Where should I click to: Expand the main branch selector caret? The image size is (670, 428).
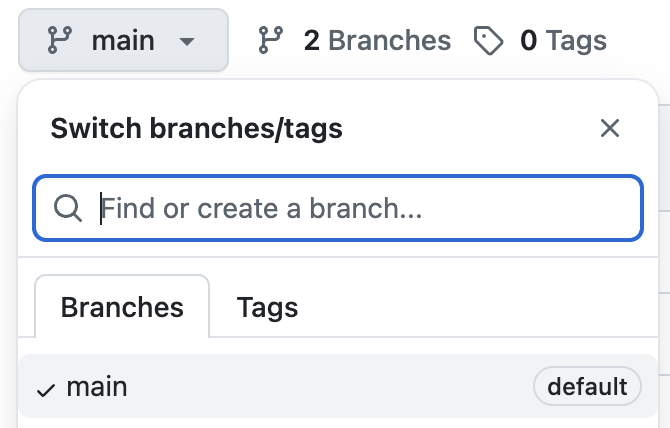pyautogui.click(x=186, y=42)
